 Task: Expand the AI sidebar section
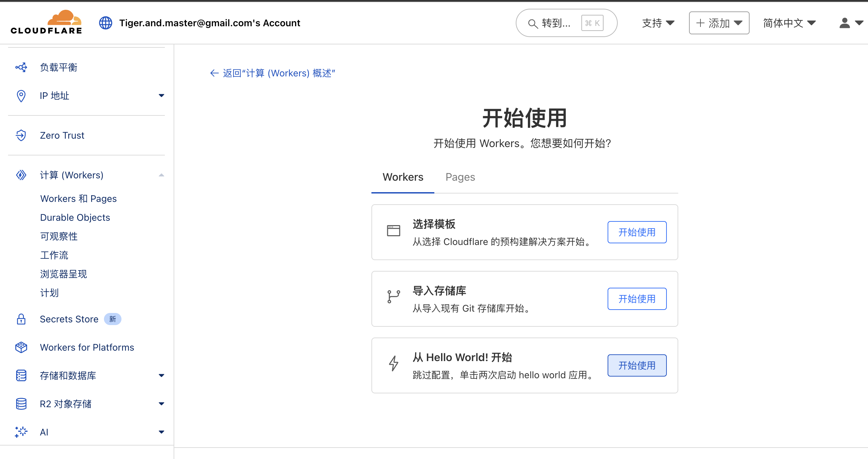(161, 432)
